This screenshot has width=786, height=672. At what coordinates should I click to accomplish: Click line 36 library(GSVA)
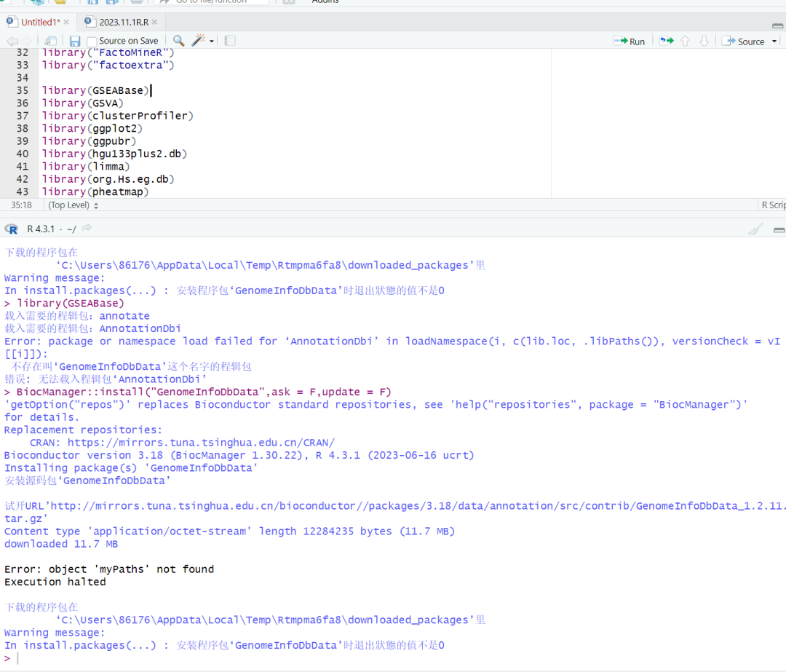pyautogui.click(x=83, y=103)
